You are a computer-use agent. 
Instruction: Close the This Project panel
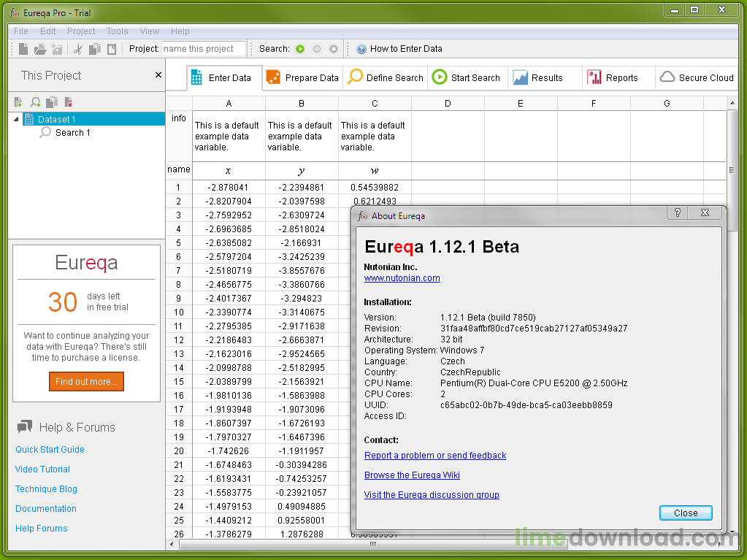click(x=158, y=74)
